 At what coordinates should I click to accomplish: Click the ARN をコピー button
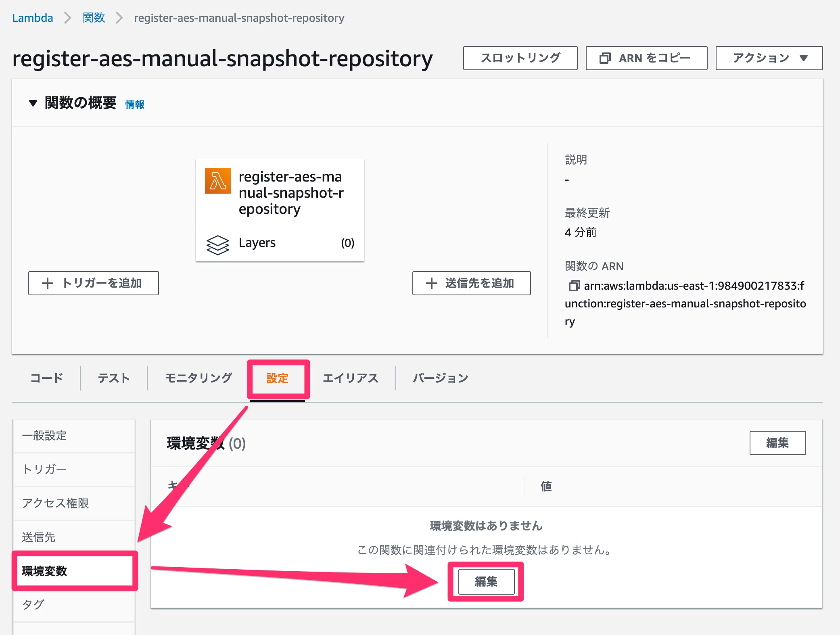click(x=646, y=58)
